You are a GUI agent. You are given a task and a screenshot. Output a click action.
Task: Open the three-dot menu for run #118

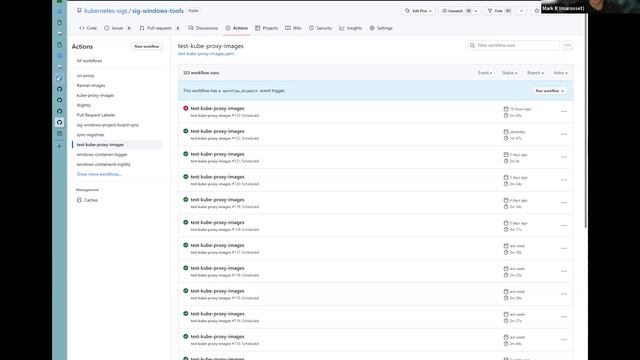coord(564,226)
